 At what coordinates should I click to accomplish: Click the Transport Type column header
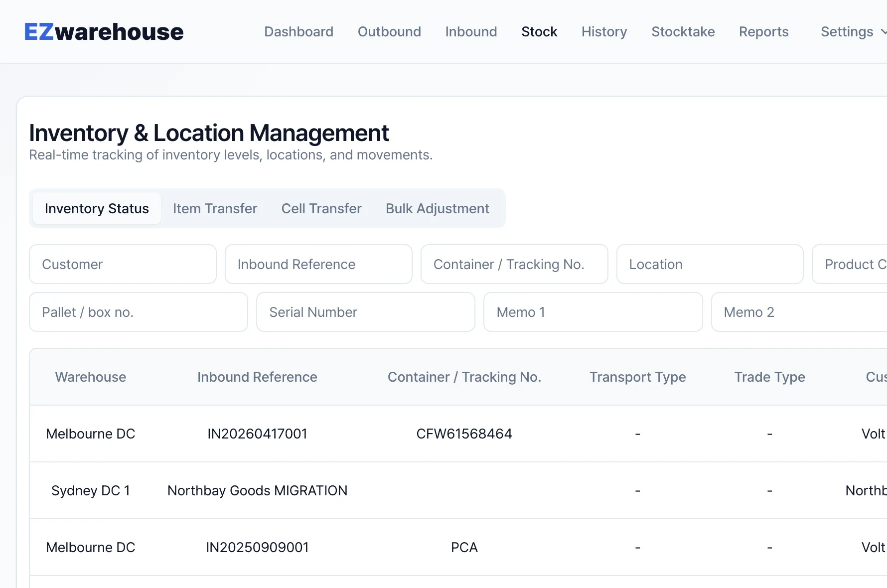tap(638, 377)
